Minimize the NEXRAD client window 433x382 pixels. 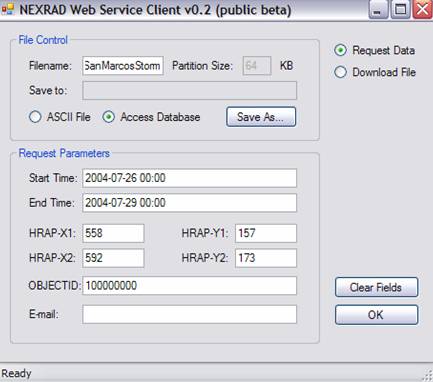[378, 10]
